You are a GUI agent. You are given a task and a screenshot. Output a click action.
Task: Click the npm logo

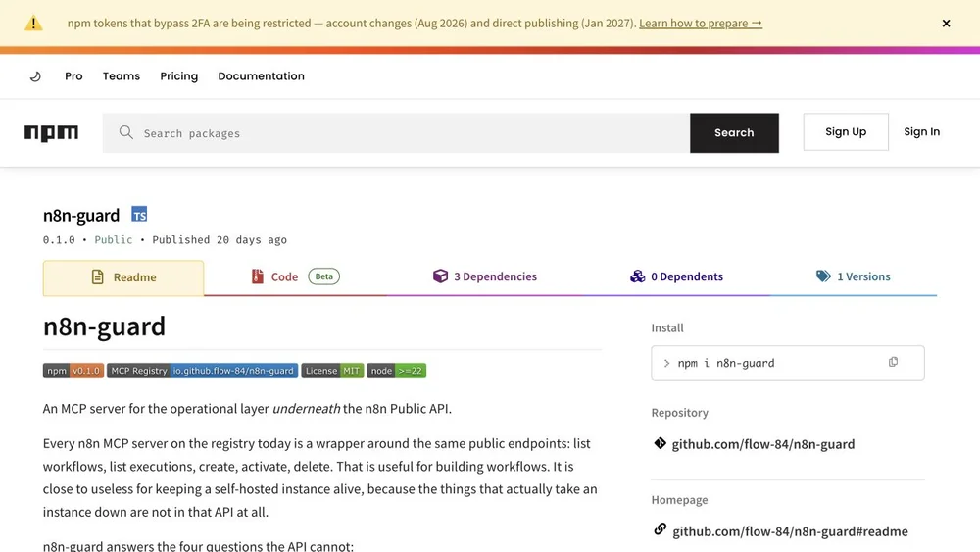[51, 132]
